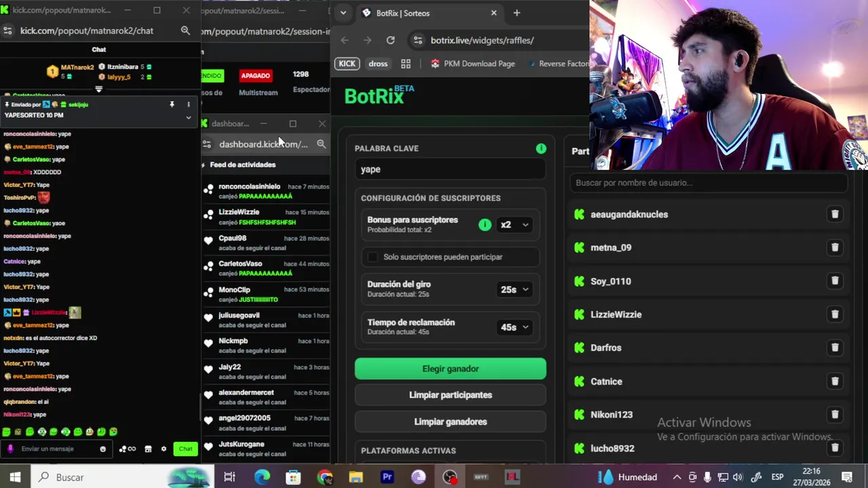The height and width of the screenshot is (488, 868).
Task: Send message with green Chat button
Action: click(x=185, y=449)
